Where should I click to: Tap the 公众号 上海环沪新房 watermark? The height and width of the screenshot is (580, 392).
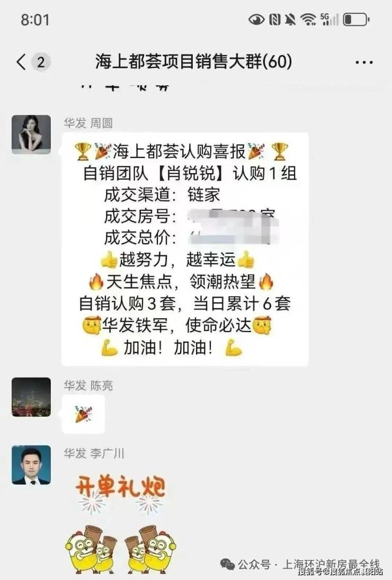tap(301, 565)
